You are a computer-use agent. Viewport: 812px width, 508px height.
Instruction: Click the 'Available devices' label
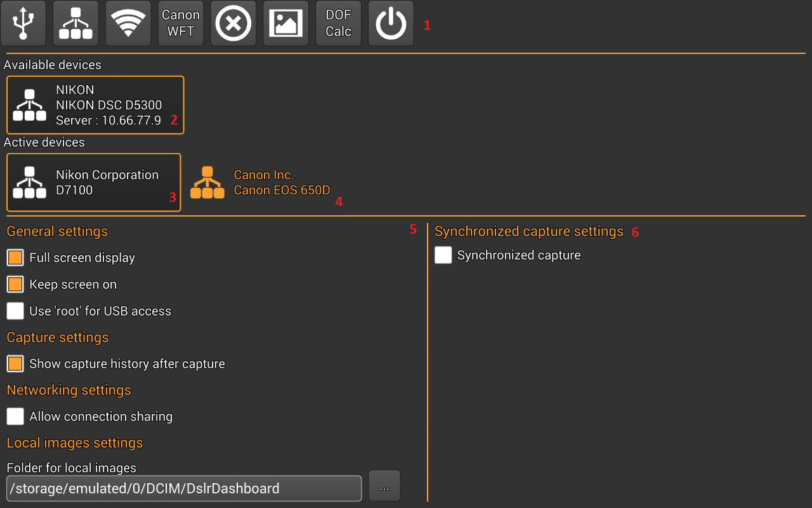click(x=53, y=65)
